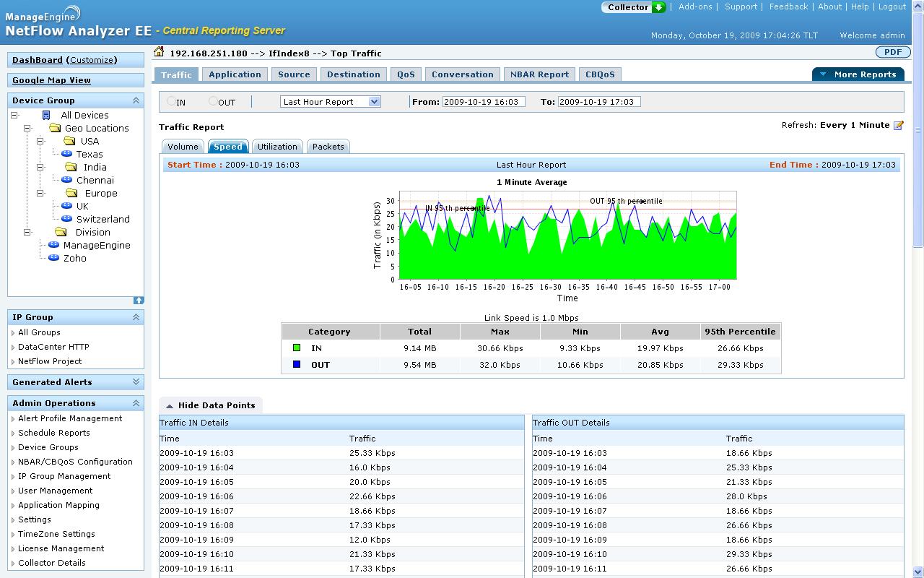Click the Zoho globe icon

pyautogui.click(x=53, y=258)
